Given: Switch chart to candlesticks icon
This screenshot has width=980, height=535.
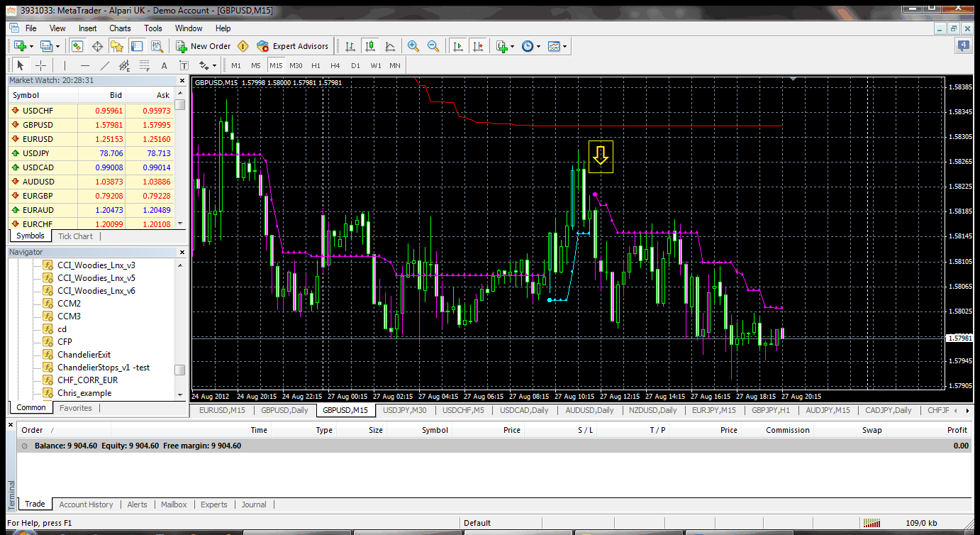Looking at the screenshot, I should [x=370, y=46].
